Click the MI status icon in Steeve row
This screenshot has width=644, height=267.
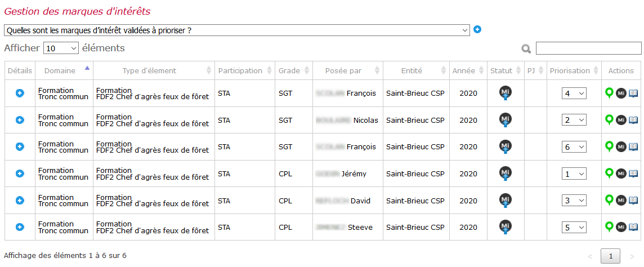coord(506,227)
